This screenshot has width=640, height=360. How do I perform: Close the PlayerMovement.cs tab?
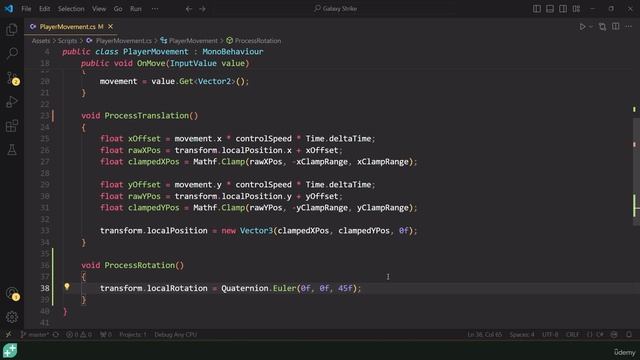click(111, 27)
